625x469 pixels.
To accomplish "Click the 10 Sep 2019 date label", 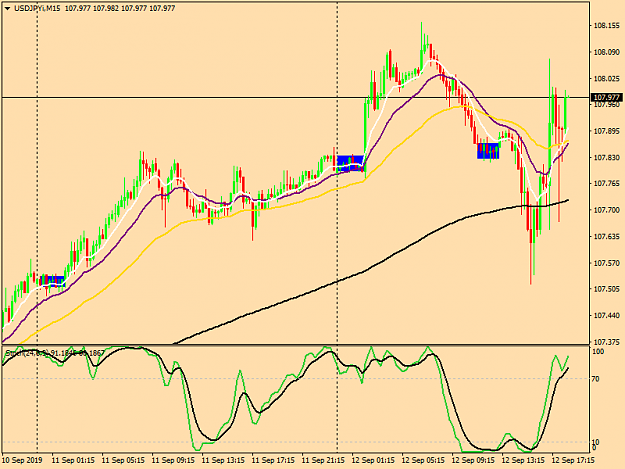I will pyautogui.click(x=24, y=461).
